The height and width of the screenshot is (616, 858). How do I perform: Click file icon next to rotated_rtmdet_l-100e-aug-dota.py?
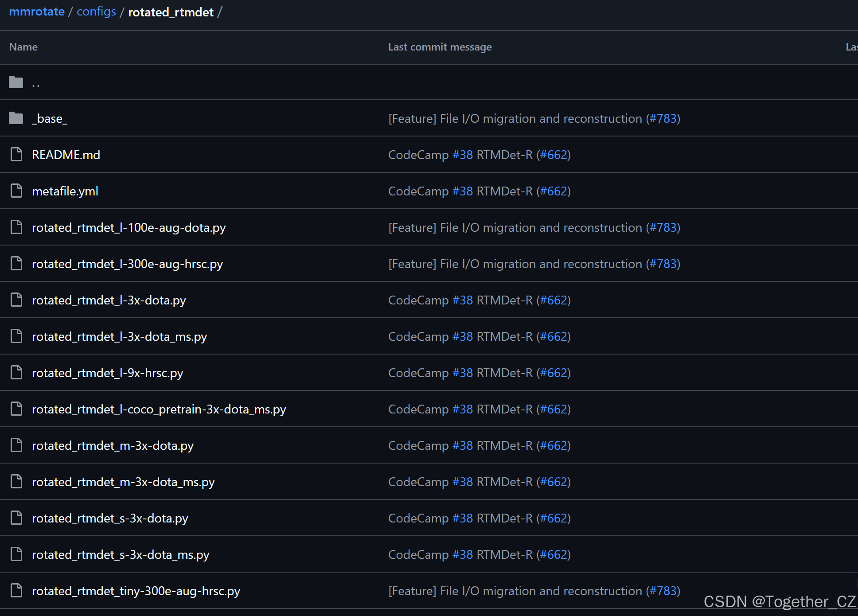(x=16, y=227)
